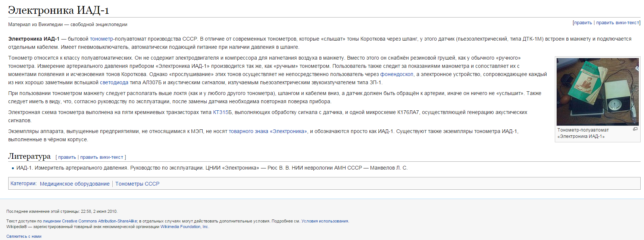
Task: Click «Свяжитесь с нами» footer link
Action: (24, 236)
